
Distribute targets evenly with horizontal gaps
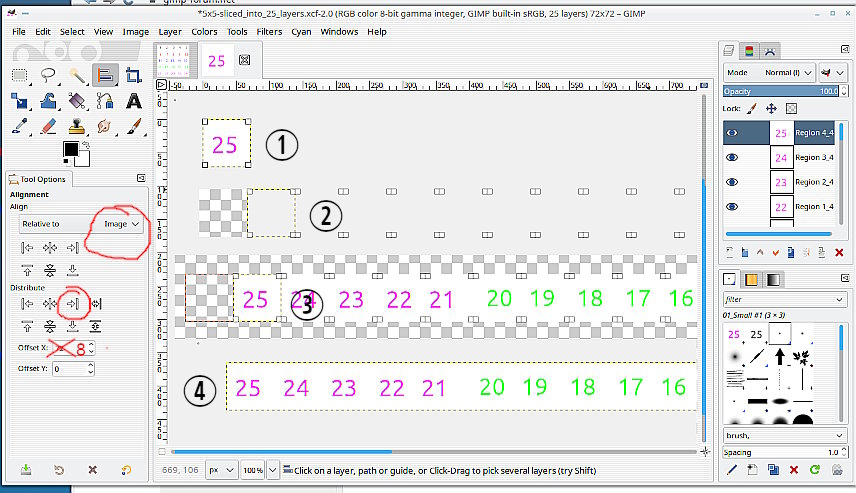[96, 304]
